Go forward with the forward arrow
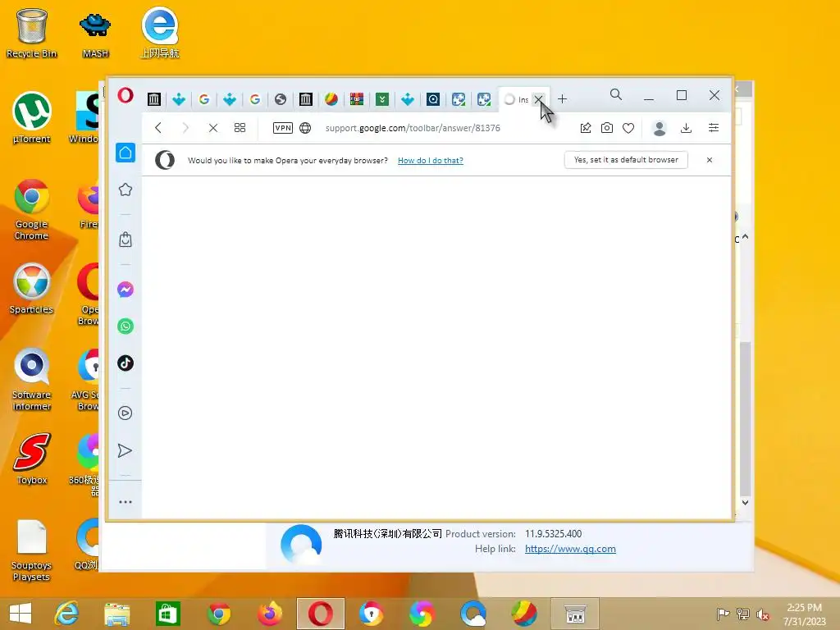 (x=185, y=127)
